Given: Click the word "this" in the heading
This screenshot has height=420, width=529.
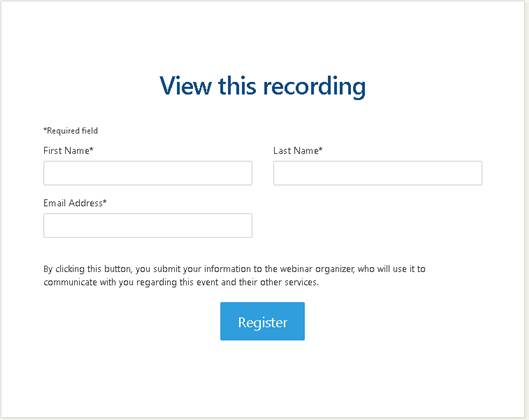Looking at the screenshot, I should (237, 86).
